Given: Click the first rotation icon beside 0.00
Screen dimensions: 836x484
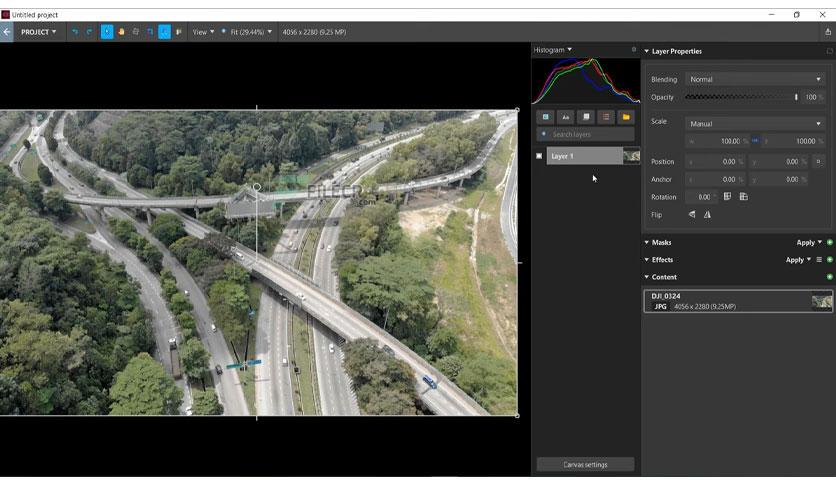Looking at the screenshot, I should click(727, 197).
